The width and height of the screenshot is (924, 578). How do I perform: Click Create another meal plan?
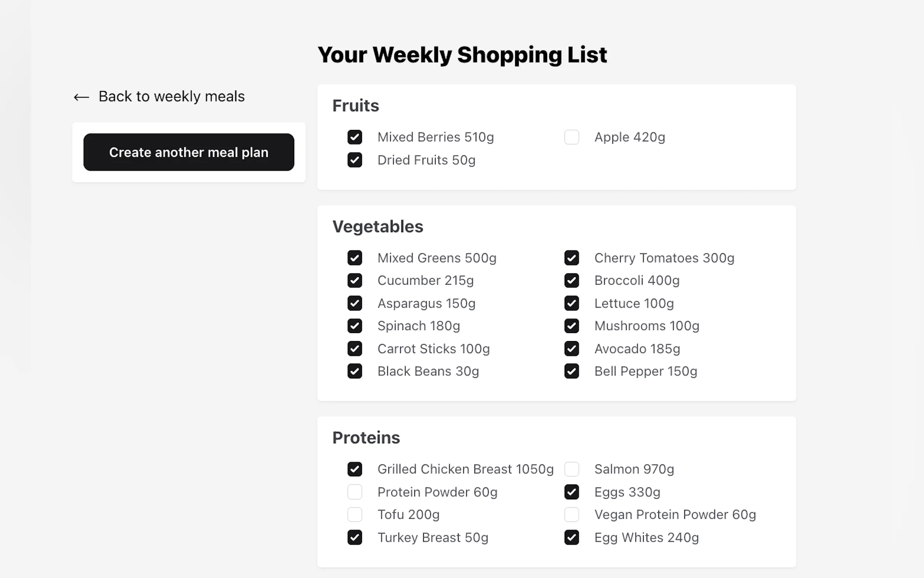click(x=188, y=152)
